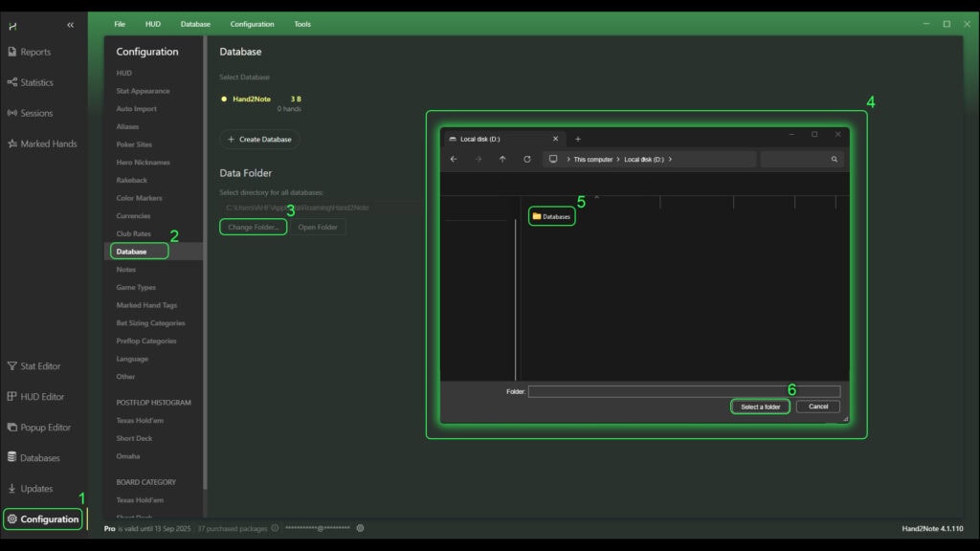Viewport: 980px width, 551px height.
Task: Open the HUD Editor
Action: 35,397
